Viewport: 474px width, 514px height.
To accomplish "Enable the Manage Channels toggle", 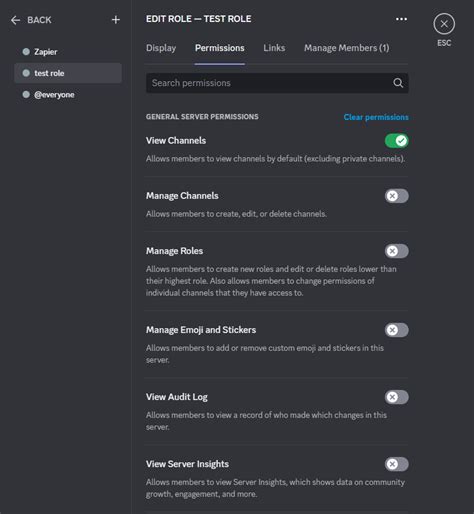I will pos(396,196).
